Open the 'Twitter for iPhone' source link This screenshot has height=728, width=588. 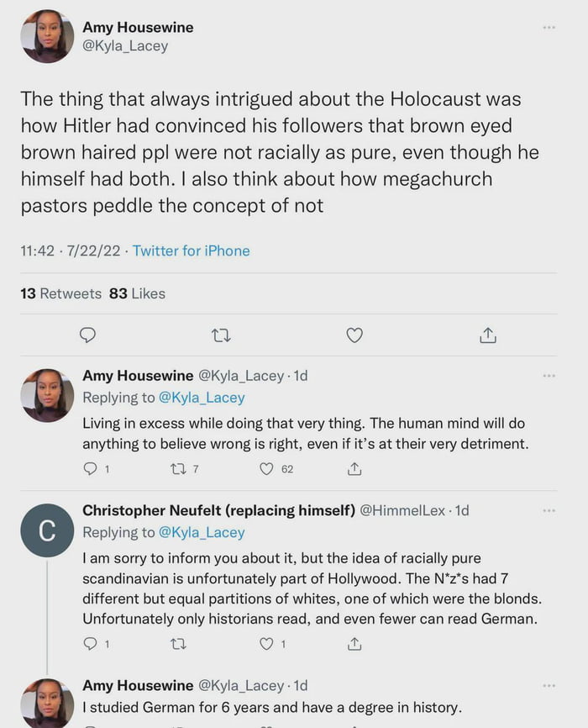coord(191,251)
